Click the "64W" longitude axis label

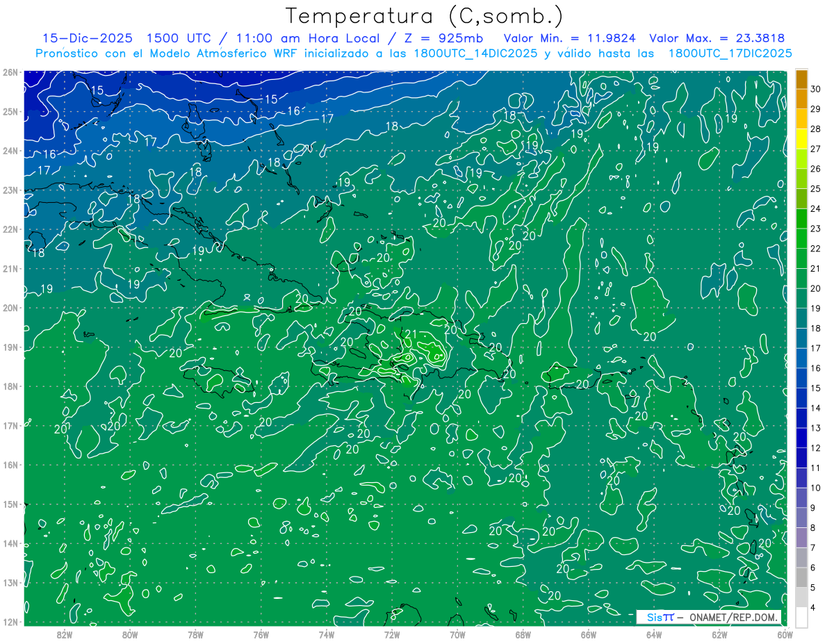[x=654, y=634]
